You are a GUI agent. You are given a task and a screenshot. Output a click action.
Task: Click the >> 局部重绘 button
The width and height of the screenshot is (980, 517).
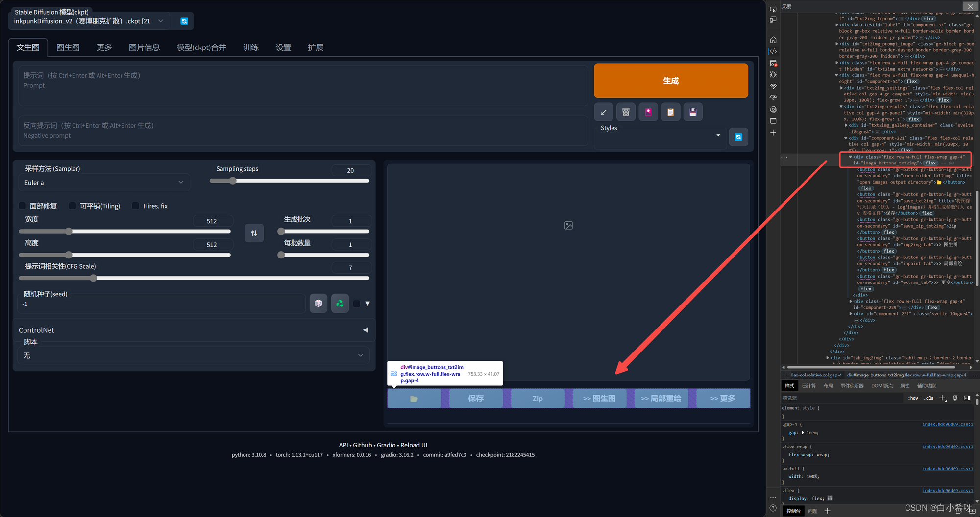point(661,399)
